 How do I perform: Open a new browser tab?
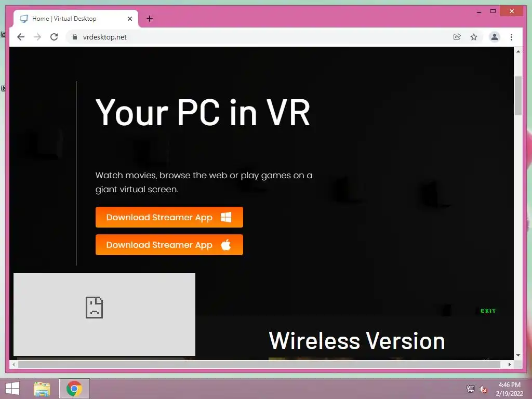coord(150,19)
